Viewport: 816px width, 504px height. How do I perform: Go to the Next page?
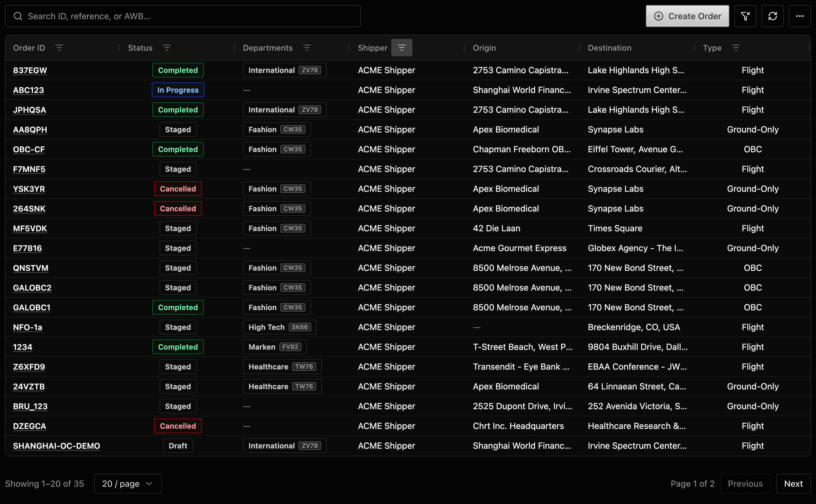793,484
